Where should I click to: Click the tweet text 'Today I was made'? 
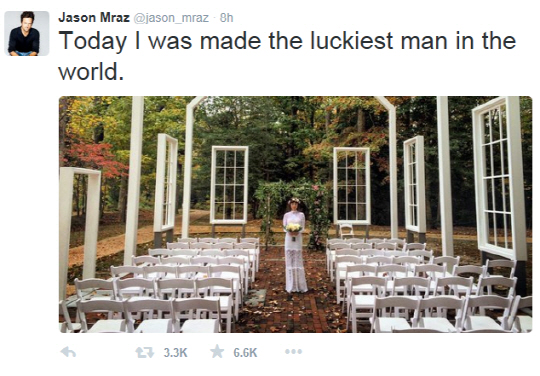click(x=160, y=41)
